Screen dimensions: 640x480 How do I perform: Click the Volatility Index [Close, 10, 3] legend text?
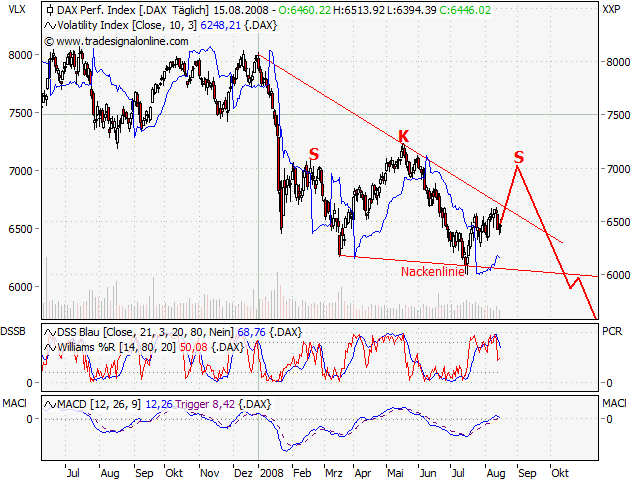[127, 25]
